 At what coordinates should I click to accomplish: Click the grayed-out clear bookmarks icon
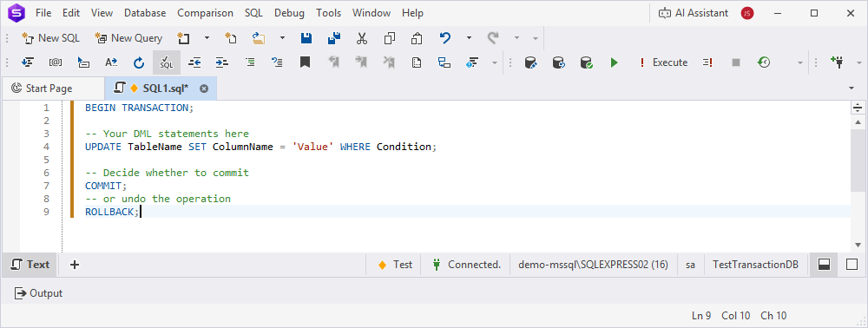[x=389, y=62]
